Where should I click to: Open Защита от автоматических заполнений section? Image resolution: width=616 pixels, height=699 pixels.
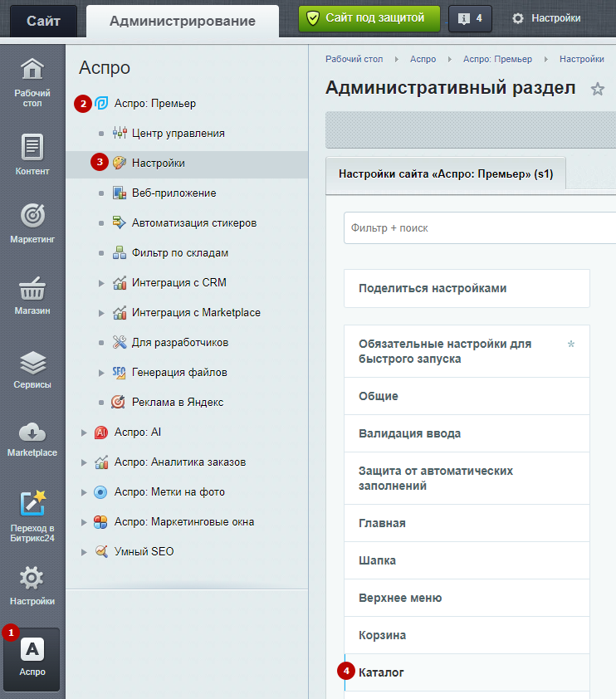pyautogui.click(x=467, y=478)
